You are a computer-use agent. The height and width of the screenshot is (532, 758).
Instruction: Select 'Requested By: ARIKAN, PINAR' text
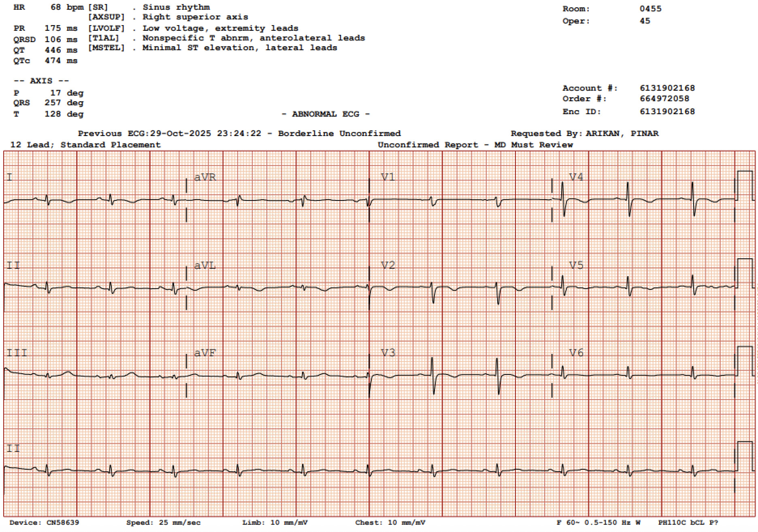tap(585, 134)
